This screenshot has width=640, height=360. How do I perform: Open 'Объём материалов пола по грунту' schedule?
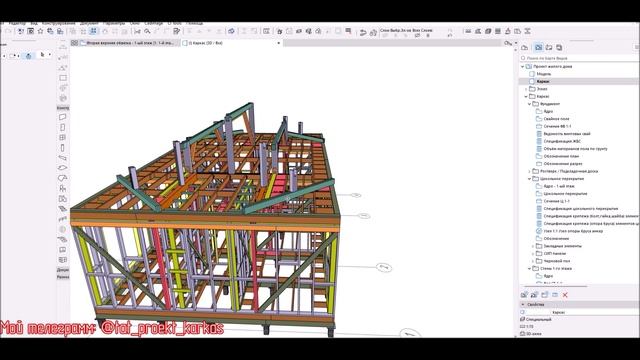(576, 149)
